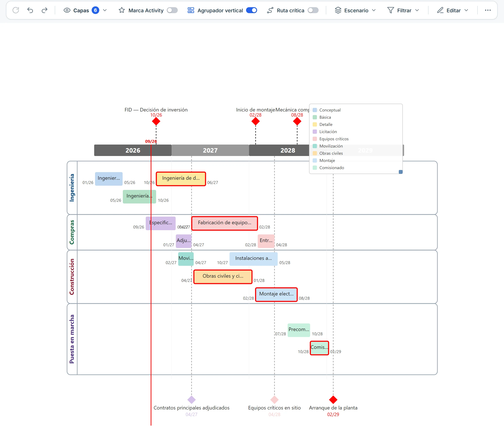Click the refresh icon in toolbar
The image size is (504, 429).
[x=16, y=10]
